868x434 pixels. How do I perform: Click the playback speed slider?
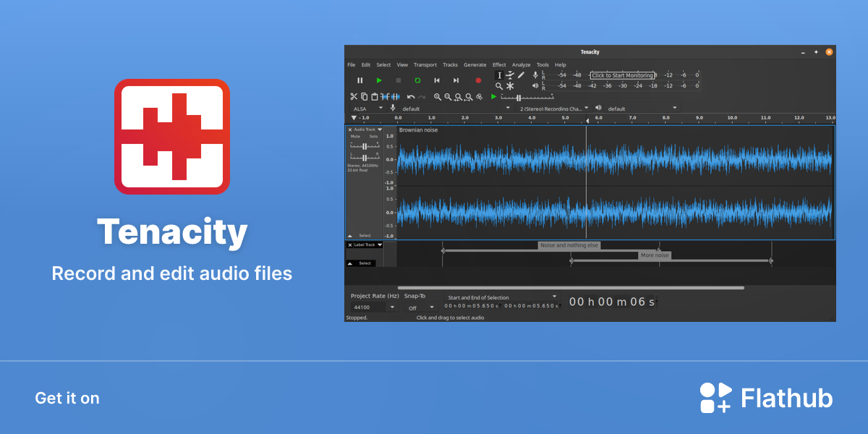point(527,97)
